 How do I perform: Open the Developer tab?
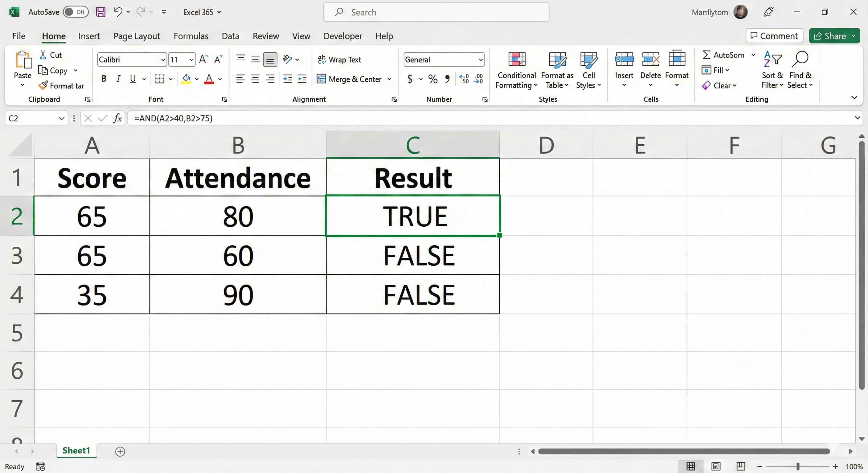click(x=343, y=36)
